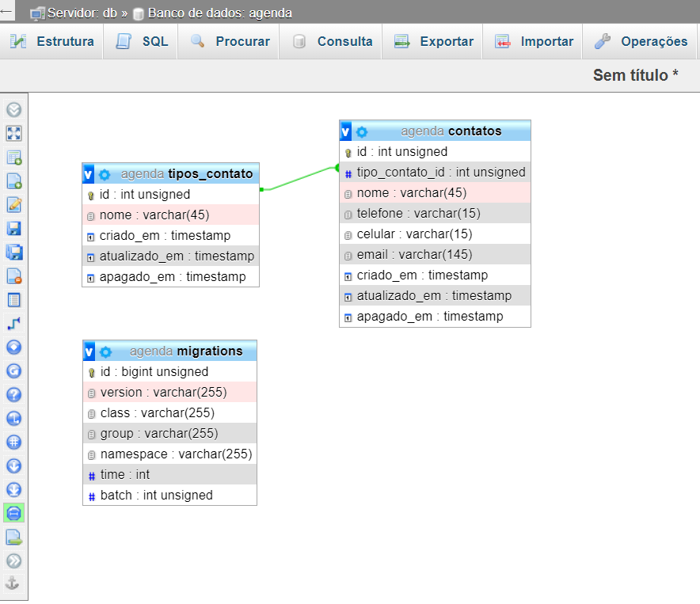Collapse the contatos table via its V toggle
This screenshot has height=604, width=700.
tap(345, 131)
